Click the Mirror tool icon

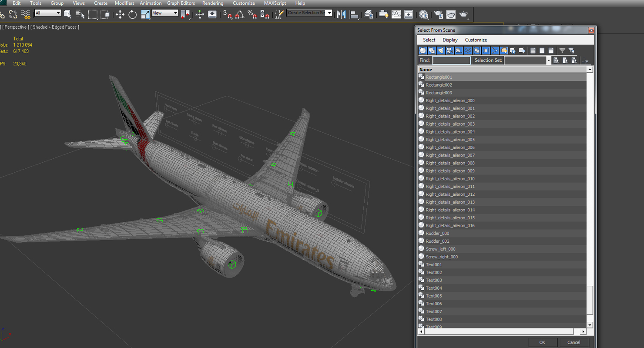tap(342, 14)
